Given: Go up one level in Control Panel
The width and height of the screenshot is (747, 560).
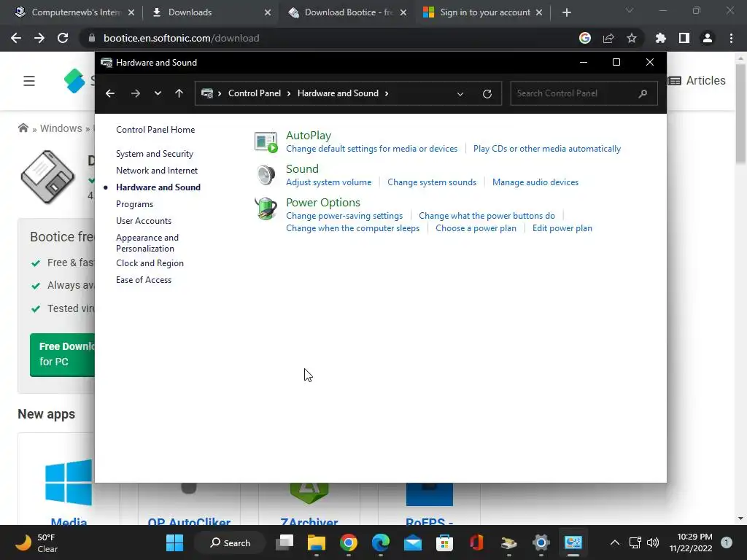Looking at the screenshot, I should (179, 93).
